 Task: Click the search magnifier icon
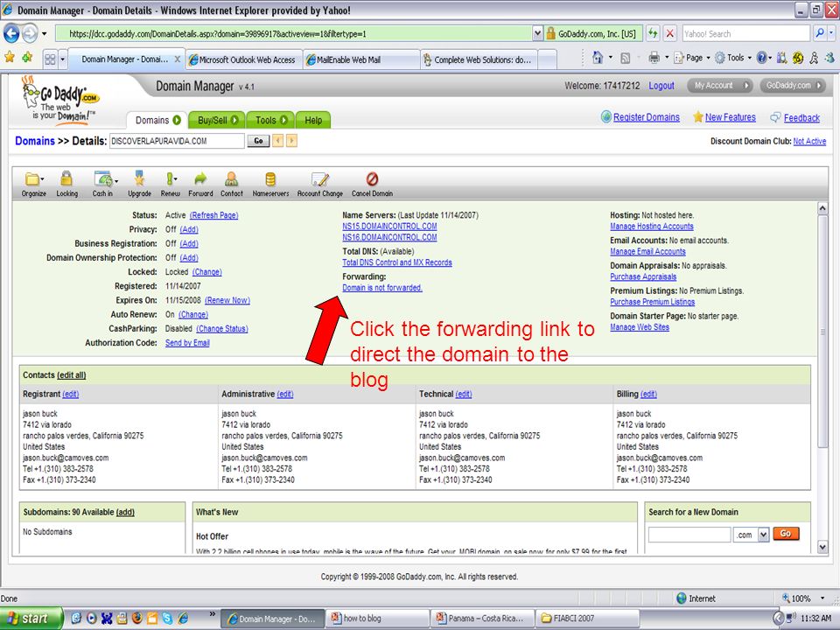(x=820, y=33)
